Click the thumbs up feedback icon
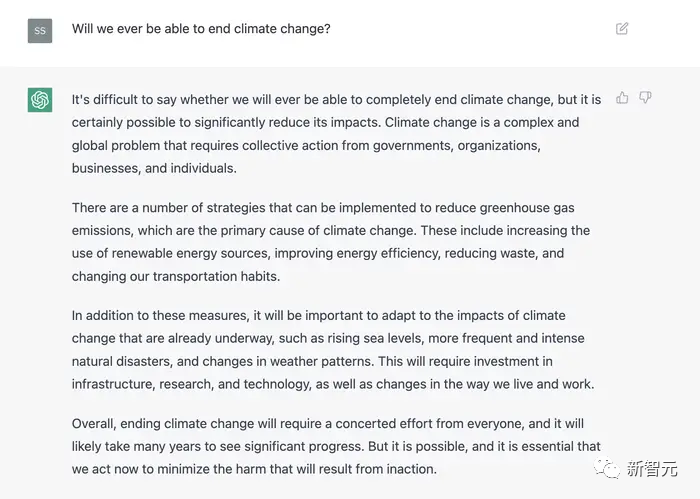The width and height of the screenshot is (700, 499). pyautogui.click(x=623, y=98)
